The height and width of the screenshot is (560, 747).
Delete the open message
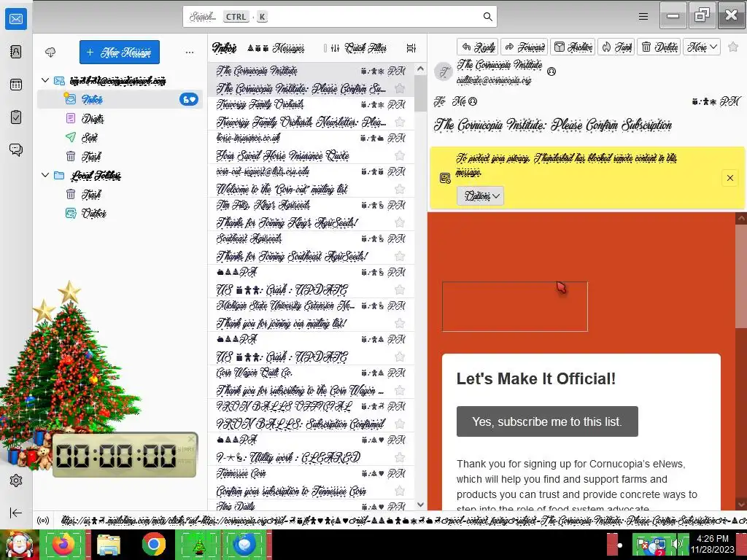pos(659,47)
